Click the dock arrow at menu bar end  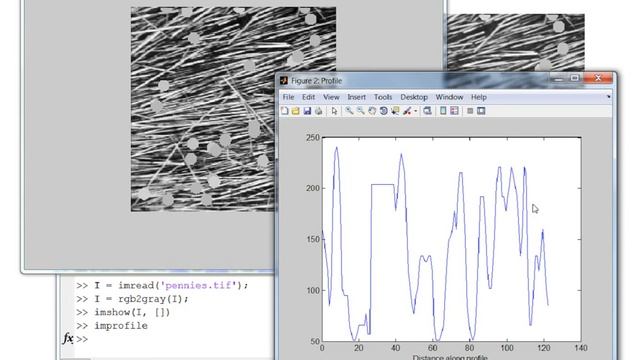point(609,97)
